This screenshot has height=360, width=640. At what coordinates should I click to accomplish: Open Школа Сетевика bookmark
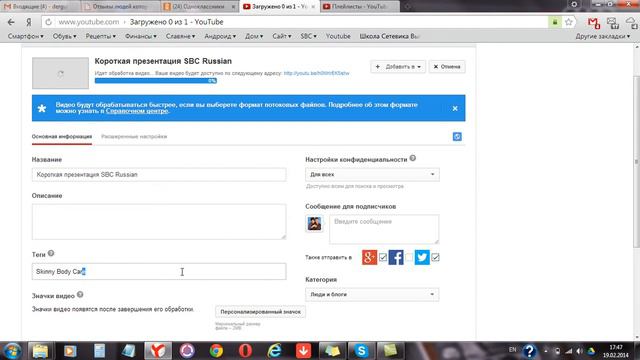click(389, 36)
